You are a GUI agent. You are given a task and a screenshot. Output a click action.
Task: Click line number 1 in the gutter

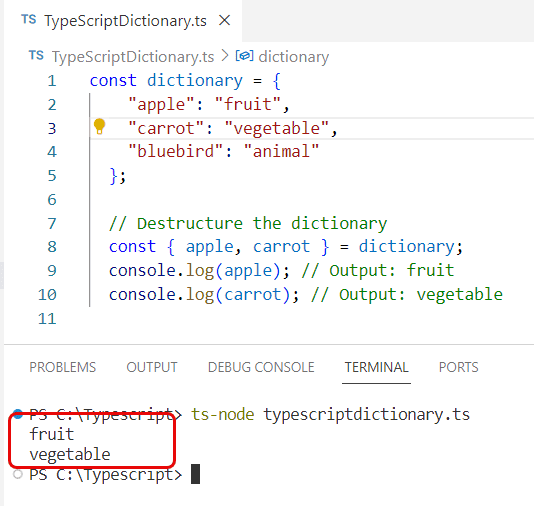(x=52, y=81)
